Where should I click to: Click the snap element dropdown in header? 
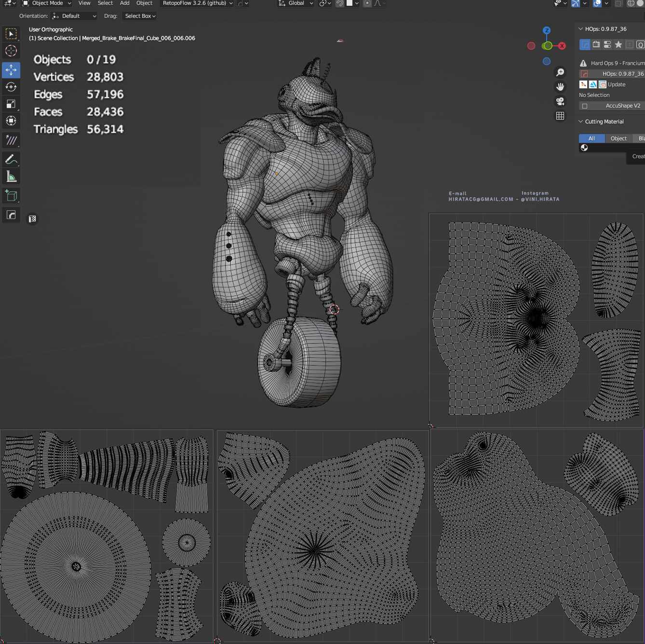coord(352,3)
